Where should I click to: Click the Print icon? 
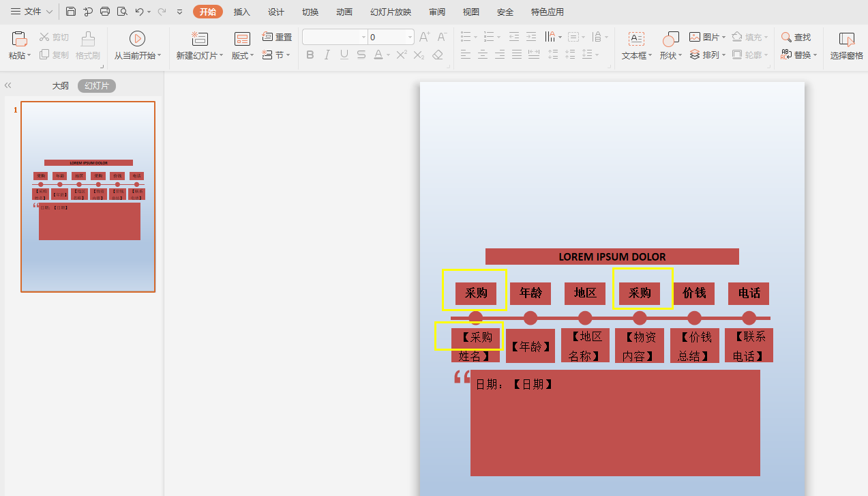coord(105,12)
